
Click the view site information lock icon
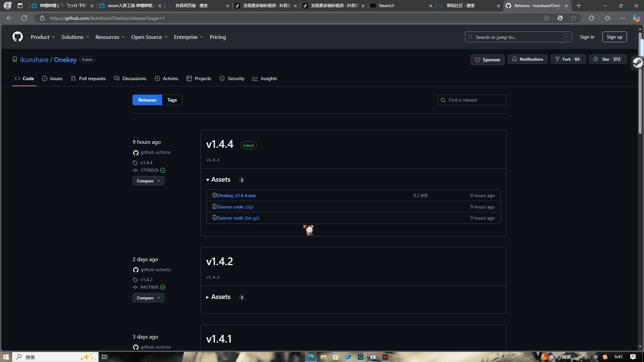coord(42,18)
